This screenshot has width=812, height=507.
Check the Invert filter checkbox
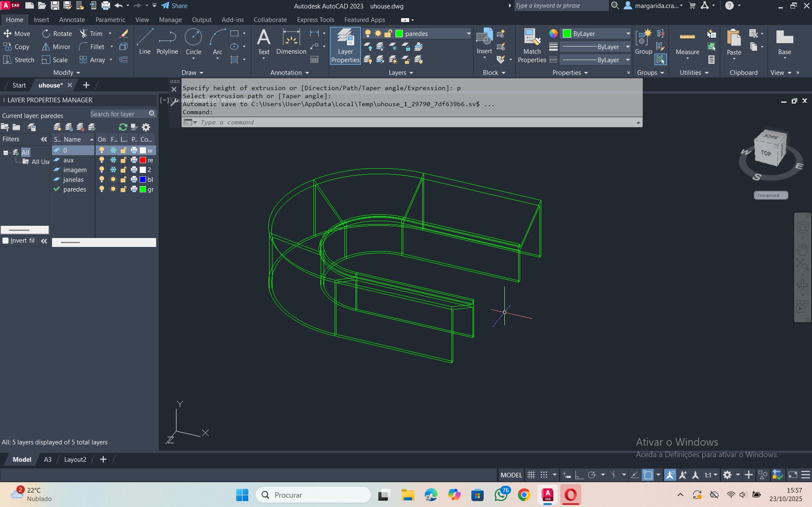6,241
